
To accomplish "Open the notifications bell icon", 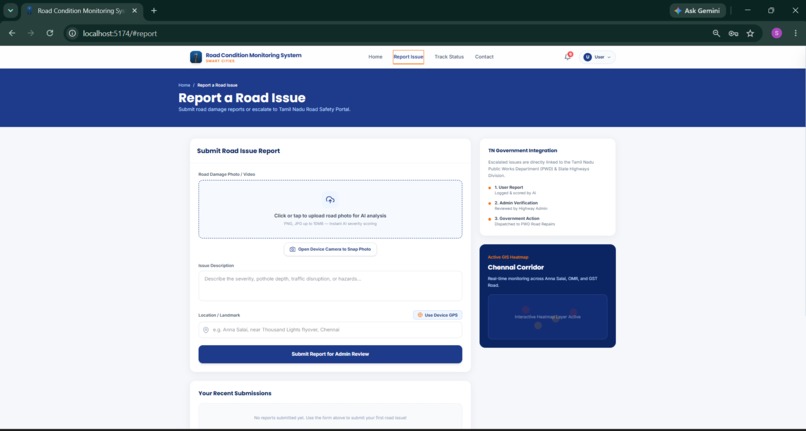I will 567,57.
